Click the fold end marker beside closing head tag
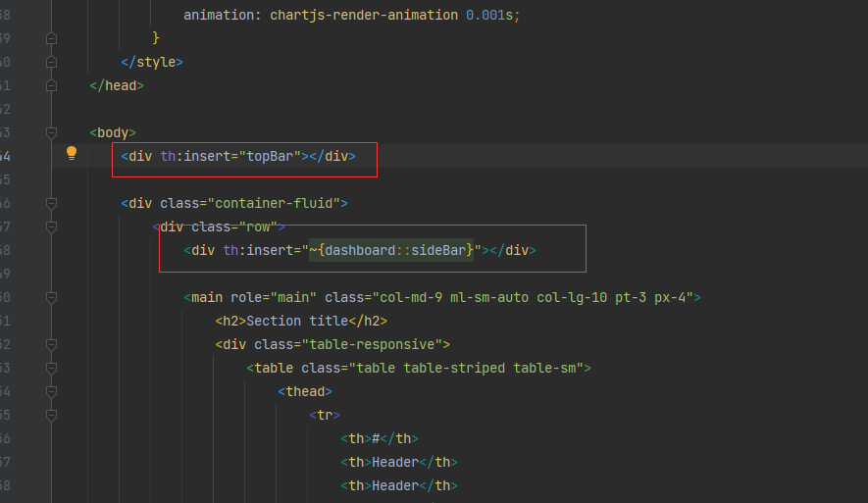Screen dimensions: 868x503 click(x=51, y=85)
